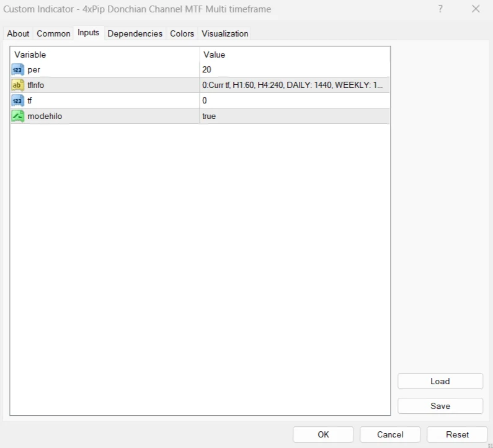Select the per variable name
This screenshot has width=493, height=448.
click(33, 70)
